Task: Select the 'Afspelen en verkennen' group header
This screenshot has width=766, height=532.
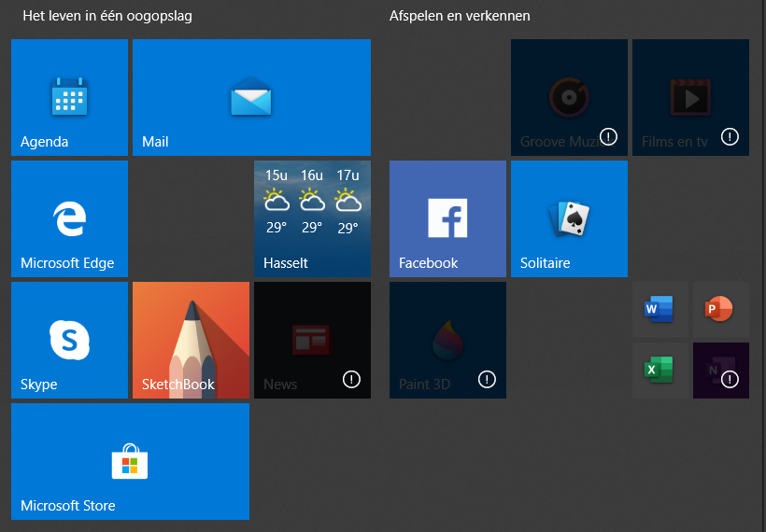Action: click(x=460, y=16)
